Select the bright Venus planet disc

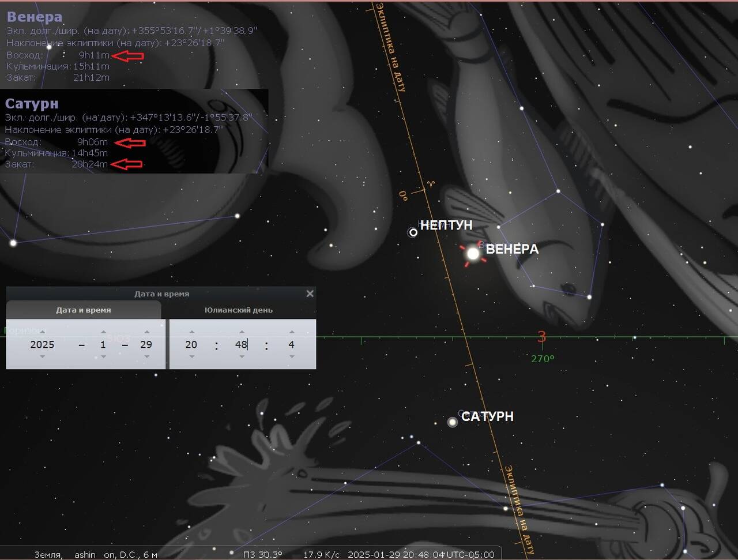[473, 253]
